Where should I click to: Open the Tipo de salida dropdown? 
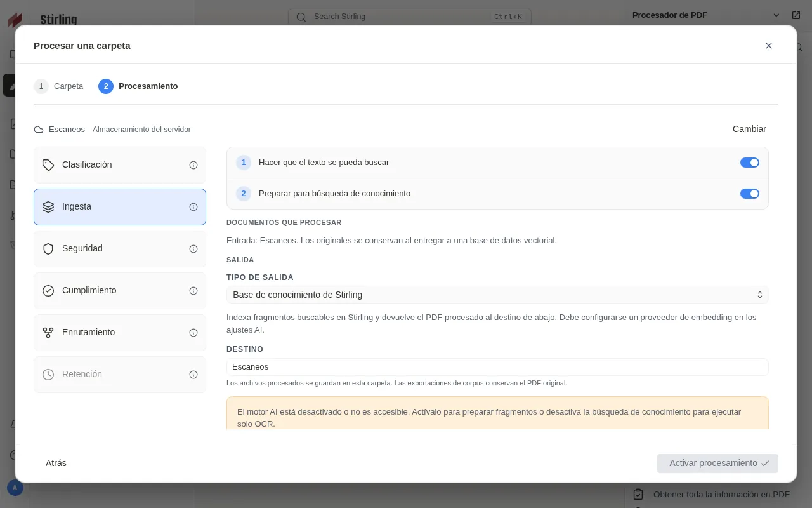497,295
